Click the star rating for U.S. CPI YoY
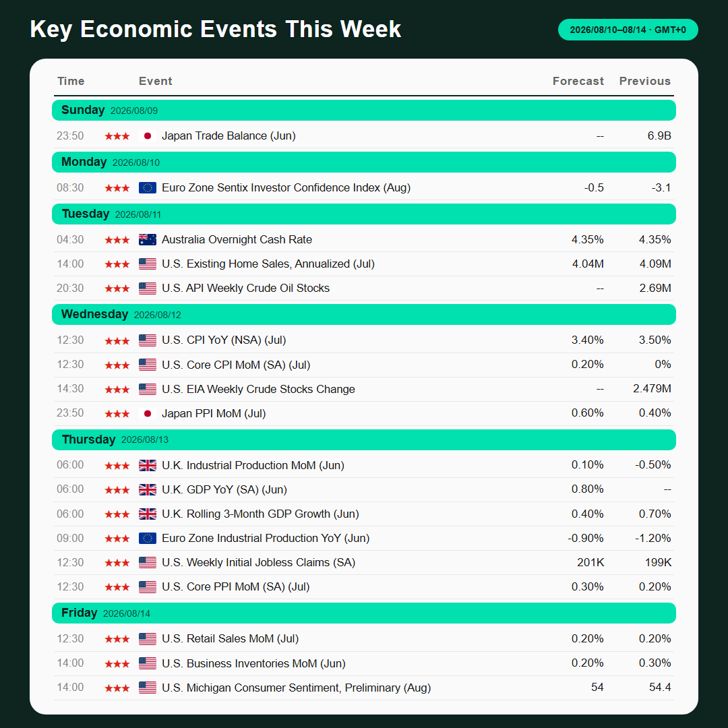Screen dimensions: 728x728 coord(117,341)
